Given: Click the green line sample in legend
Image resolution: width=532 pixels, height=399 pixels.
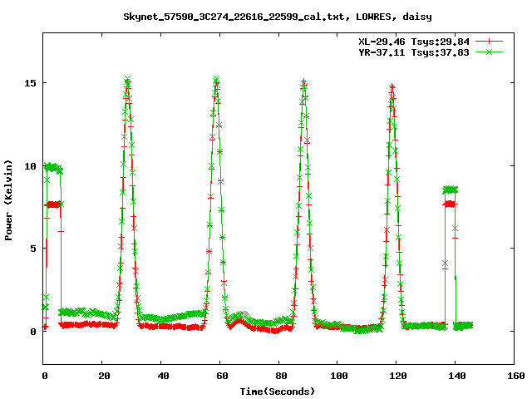Looking at the screenshot, I should pyautogui.click(x=489, y=52).
